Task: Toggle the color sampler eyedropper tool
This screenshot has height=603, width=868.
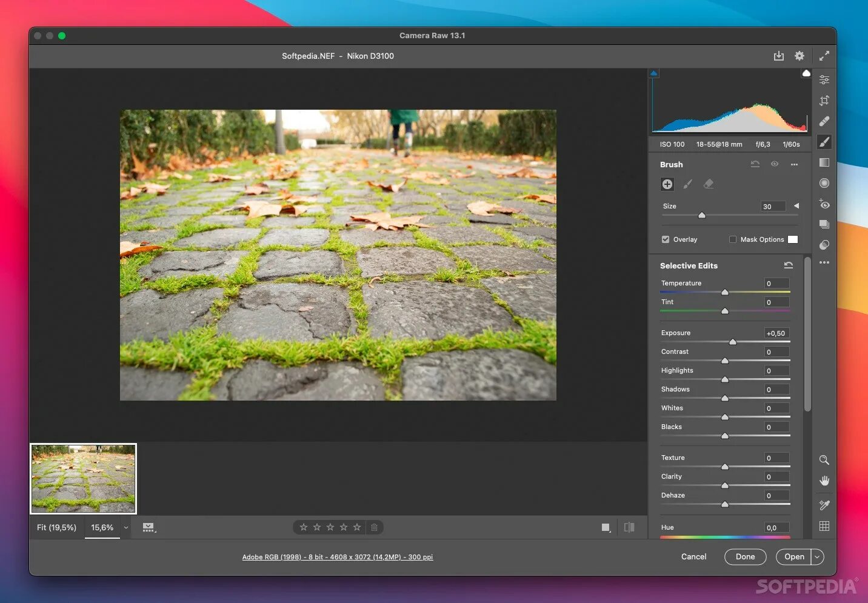Action: (824, 505)
